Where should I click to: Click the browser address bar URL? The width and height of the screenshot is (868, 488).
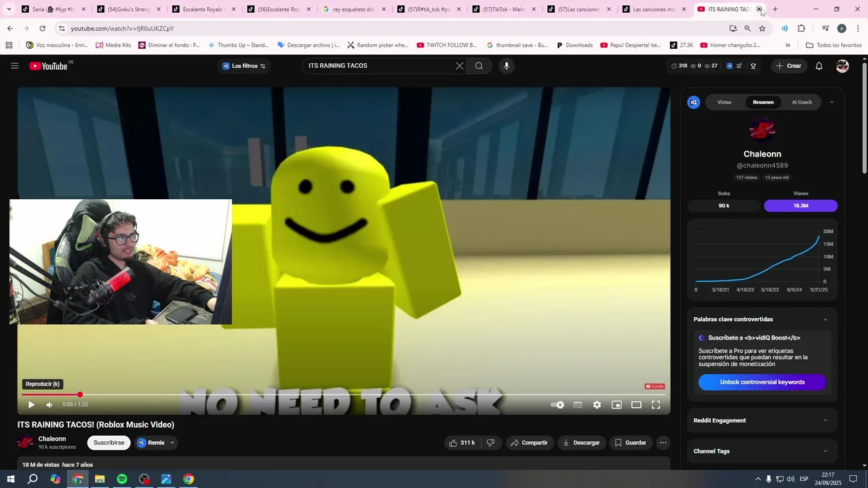(x=122, y=28)
